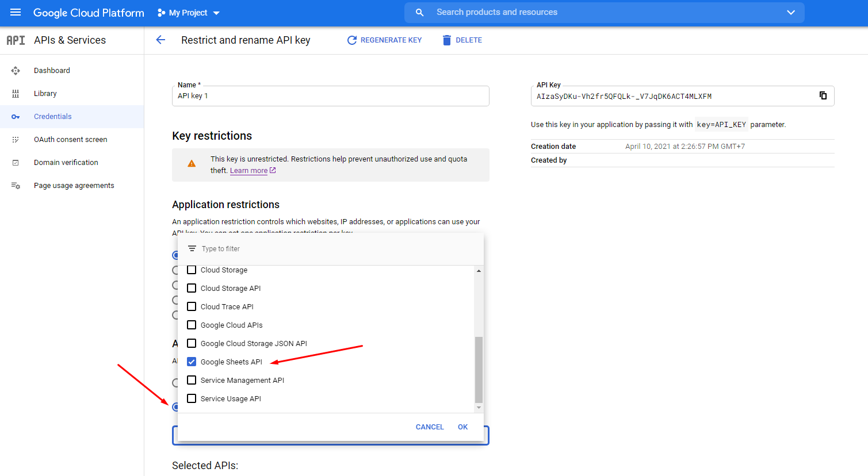Click the Regenerate Key refresh icon
The width and height of the screenshot is (868, 476).
coord(351,40)
